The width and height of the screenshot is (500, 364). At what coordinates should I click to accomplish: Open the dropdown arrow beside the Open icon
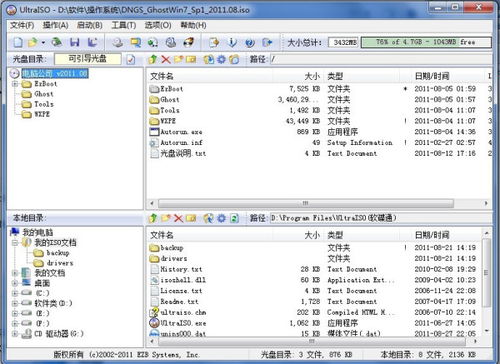(x=43, y=43)
